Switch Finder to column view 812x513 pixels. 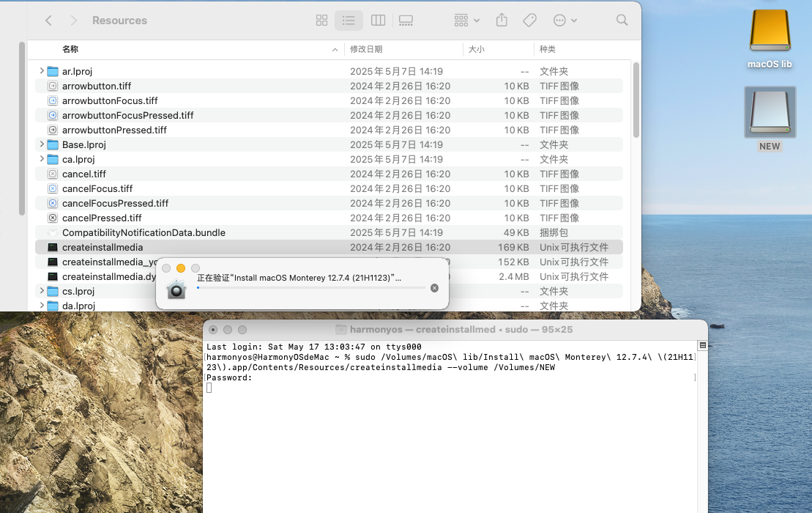[x=378, y=21]
